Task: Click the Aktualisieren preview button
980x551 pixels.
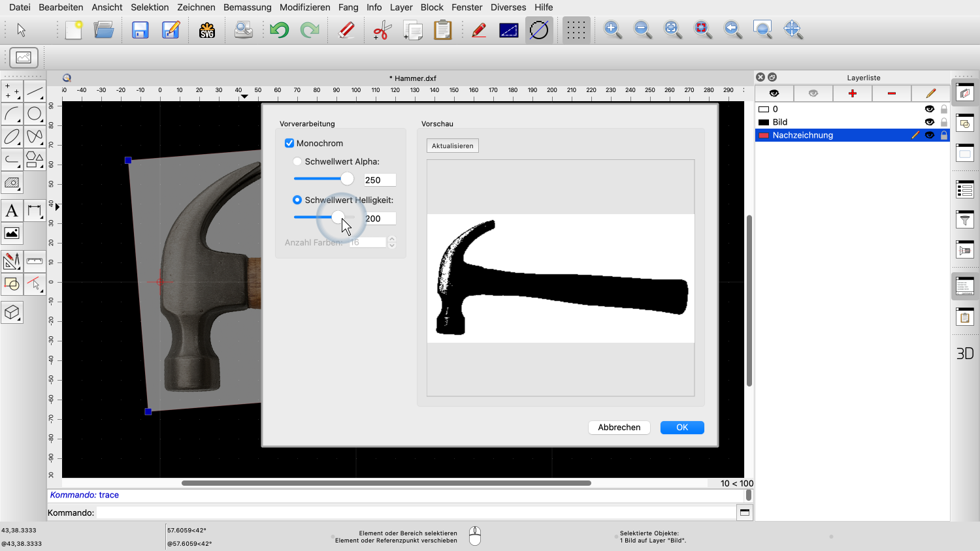Action: pyautogui.click(x=452, y=146)
